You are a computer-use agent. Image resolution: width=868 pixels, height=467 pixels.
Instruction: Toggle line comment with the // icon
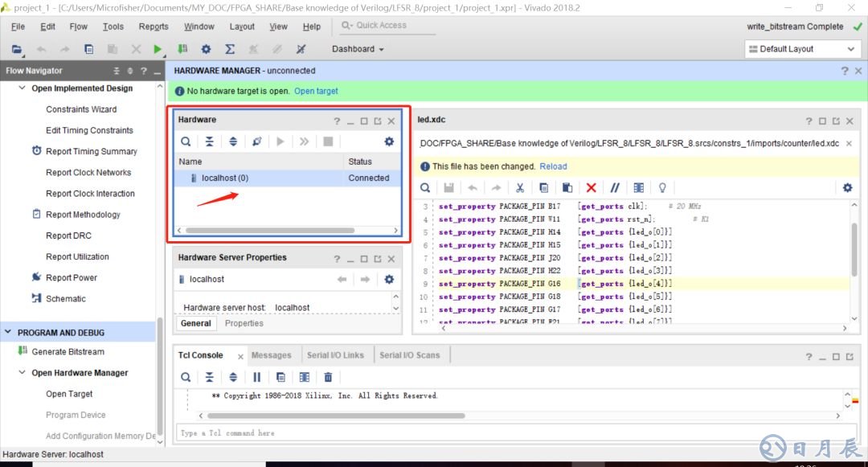615,187
